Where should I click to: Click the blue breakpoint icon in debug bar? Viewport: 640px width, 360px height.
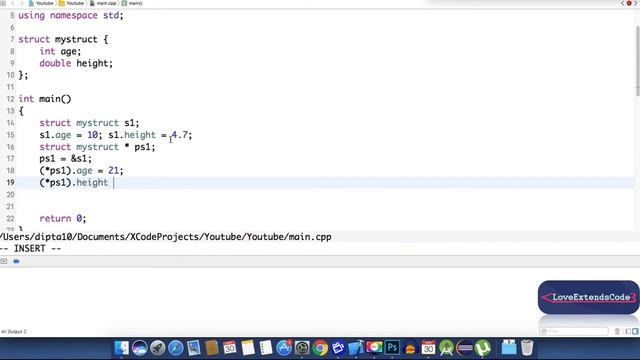tap(16, 261)
